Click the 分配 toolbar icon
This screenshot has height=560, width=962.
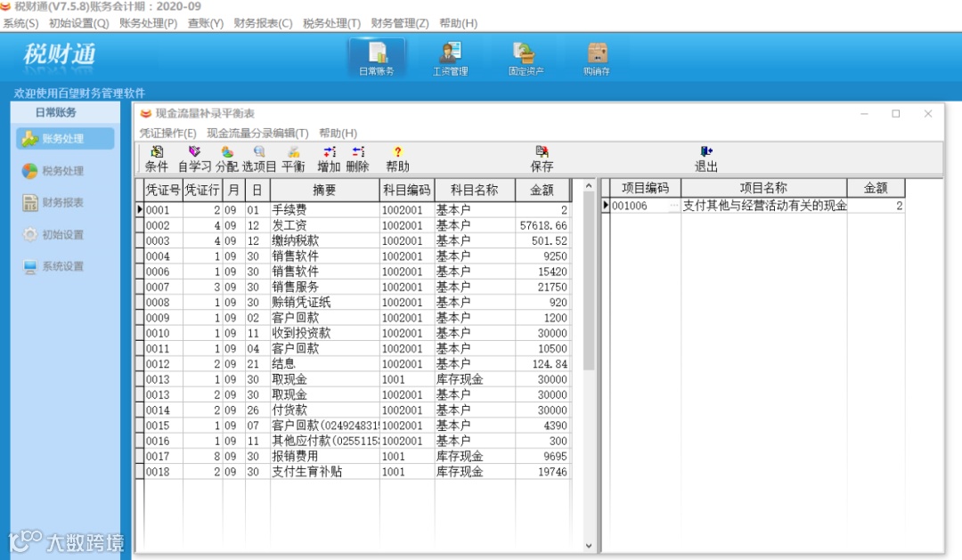pos(227,158)
